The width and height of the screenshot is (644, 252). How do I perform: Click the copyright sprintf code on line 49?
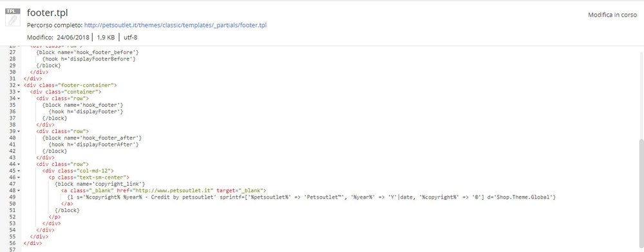point(311,197)
